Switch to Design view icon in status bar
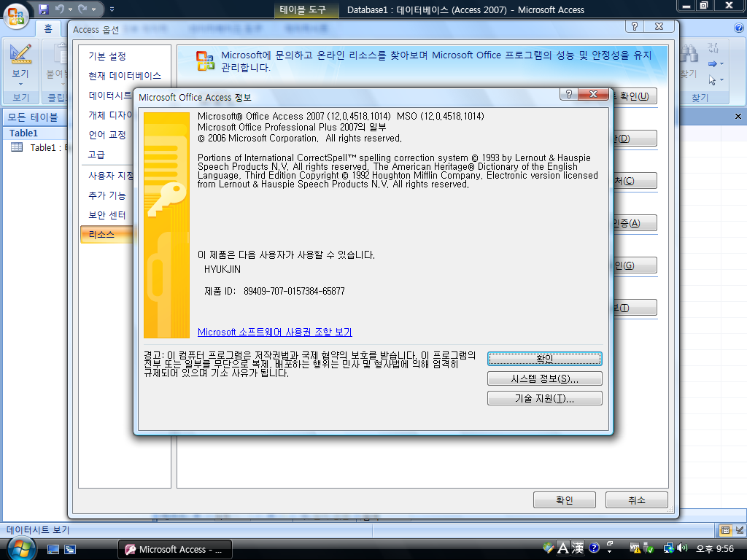Screen dimensions: 747x560 point(740,530)
